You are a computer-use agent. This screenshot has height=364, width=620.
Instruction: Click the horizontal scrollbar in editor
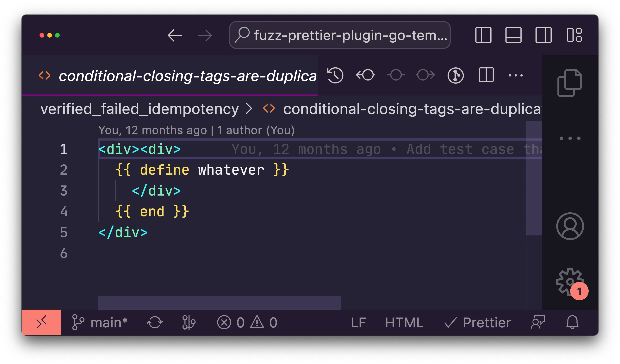219,302
